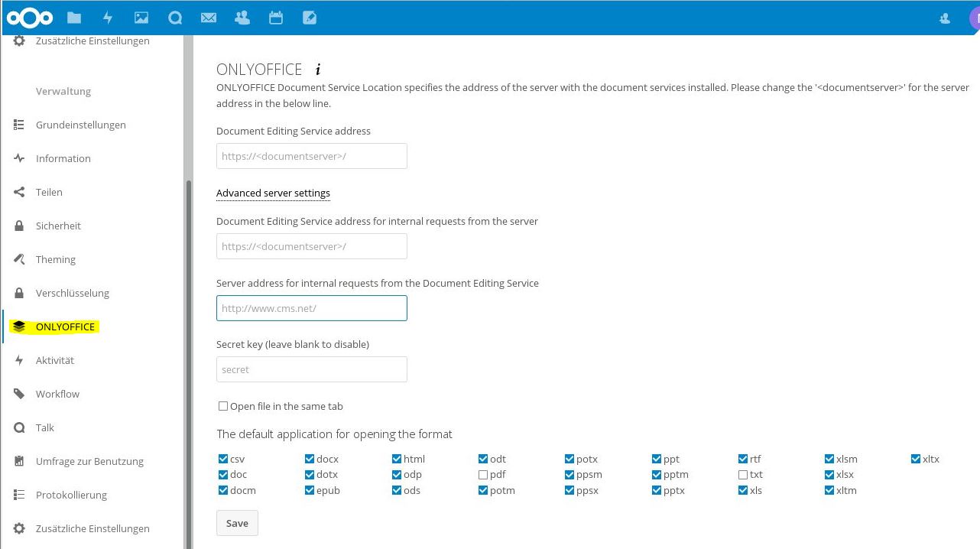Screen dimensions: 980x549
Task: Click the tag icon for Workflow
Action: (19, 394)
